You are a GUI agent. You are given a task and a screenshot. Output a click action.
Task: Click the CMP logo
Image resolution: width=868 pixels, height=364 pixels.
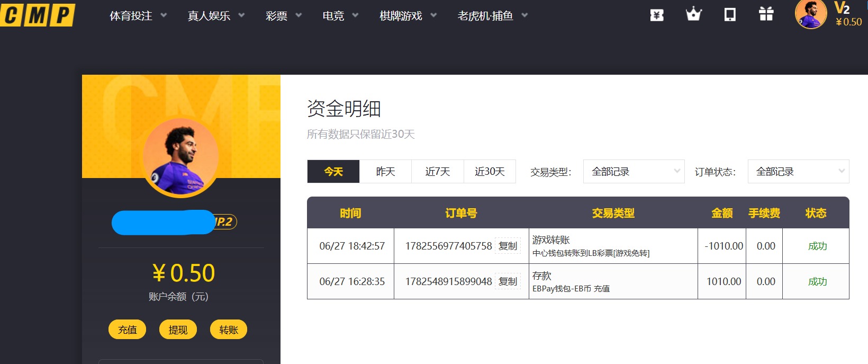[38, 15]
